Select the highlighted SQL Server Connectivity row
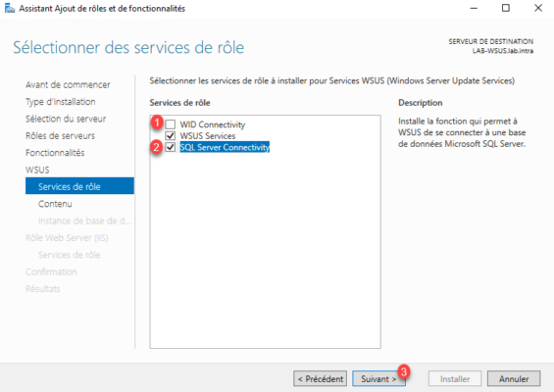 click(225, 147)
